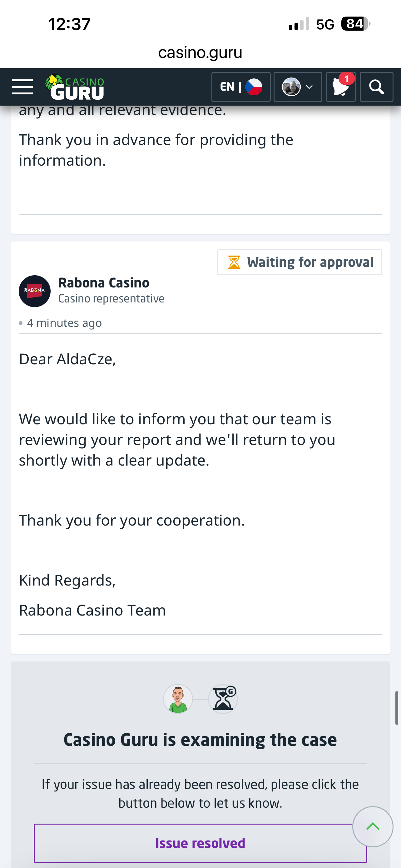Screen dimensions: 401x868
Task: Open EN language selector dropdown
Action: 241,87
